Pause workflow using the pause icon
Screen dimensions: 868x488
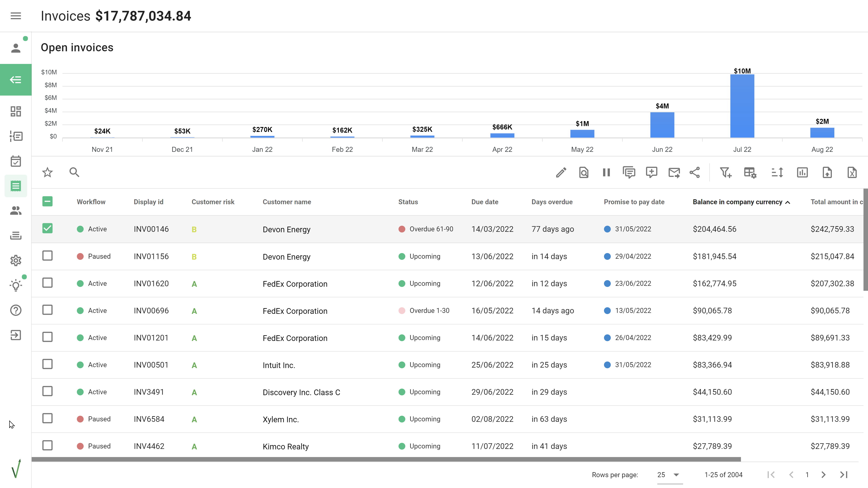pos(606,172)
